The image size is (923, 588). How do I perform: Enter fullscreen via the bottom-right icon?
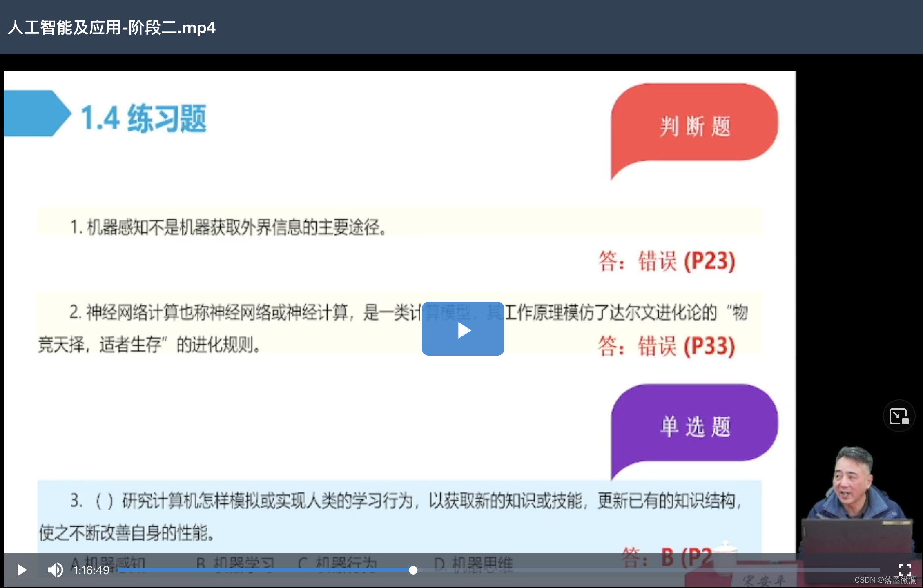point(905,570)
